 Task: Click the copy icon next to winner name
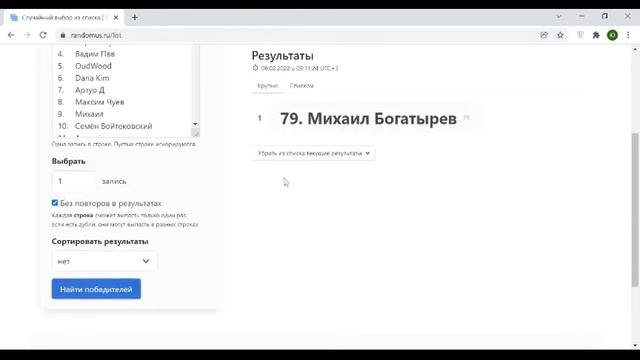click(x=467, y=118)
